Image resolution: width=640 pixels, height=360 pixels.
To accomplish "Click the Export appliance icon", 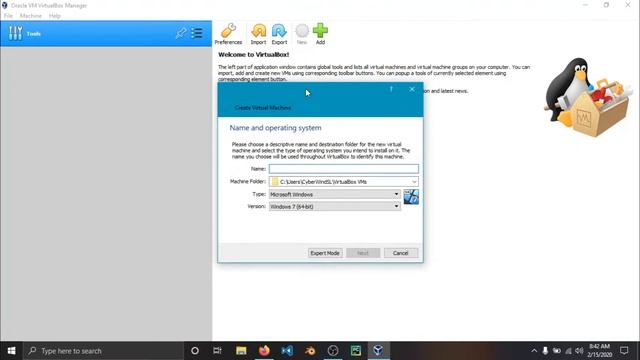I will pos(279,34).
